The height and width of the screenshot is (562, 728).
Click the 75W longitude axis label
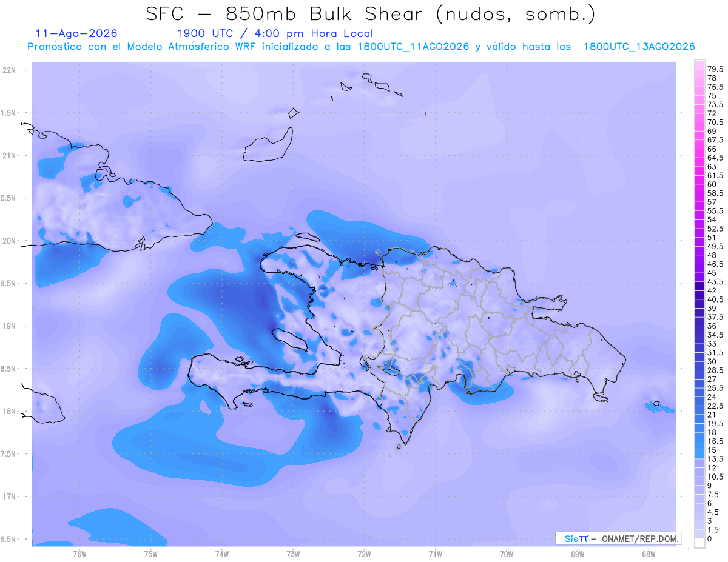[x=151, y=554]
